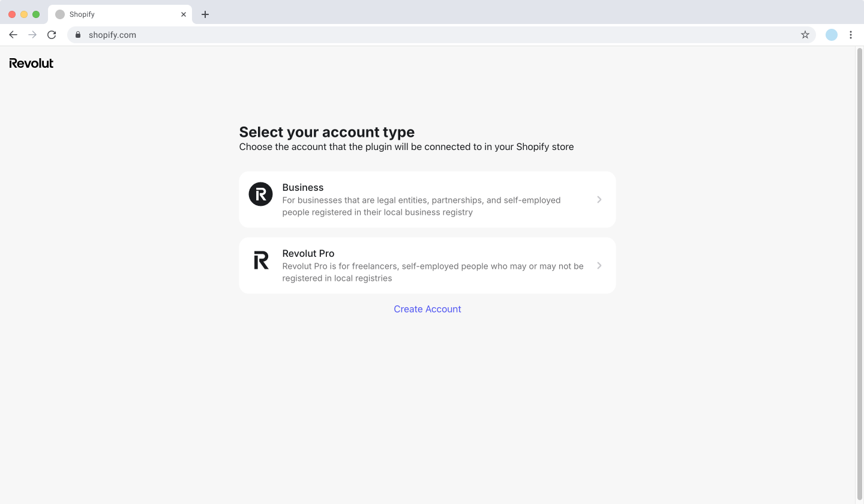The image size is (864, 504).
Task: Bookmark this page with the star icon
Action: [x=805, y=35]
